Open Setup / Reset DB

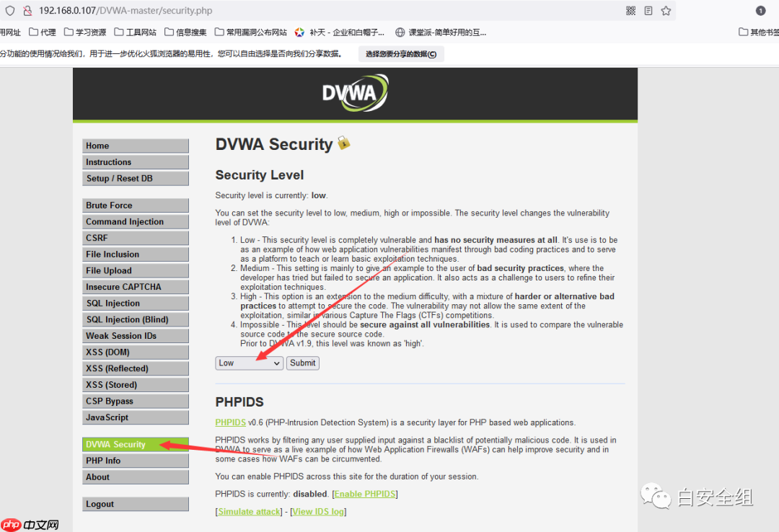point(136,178)
